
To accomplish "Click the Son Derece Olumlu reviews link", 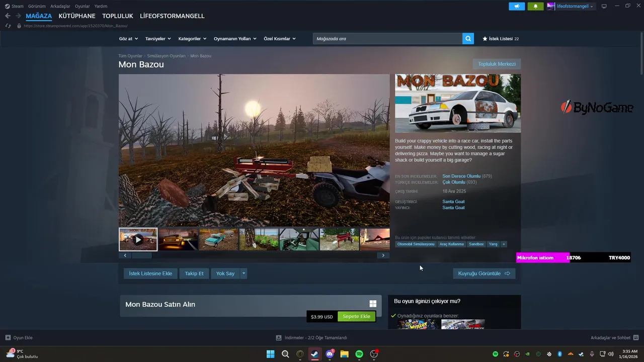I will coord(461,176).
